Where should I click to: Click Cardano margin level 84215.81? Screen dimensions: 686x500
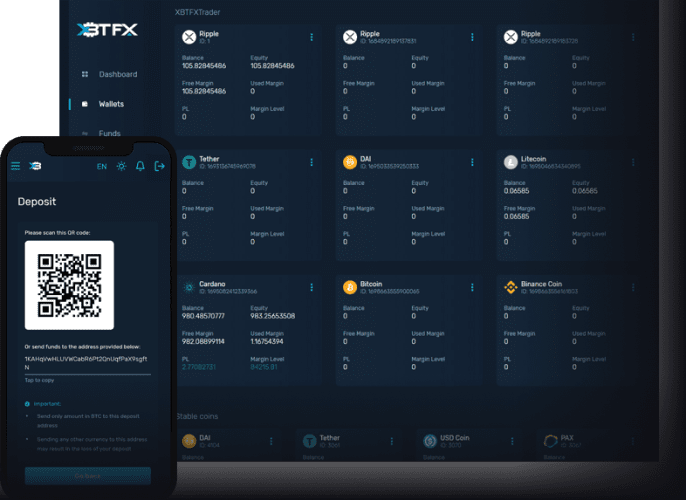pyautogui.click(x=264, y=367)
